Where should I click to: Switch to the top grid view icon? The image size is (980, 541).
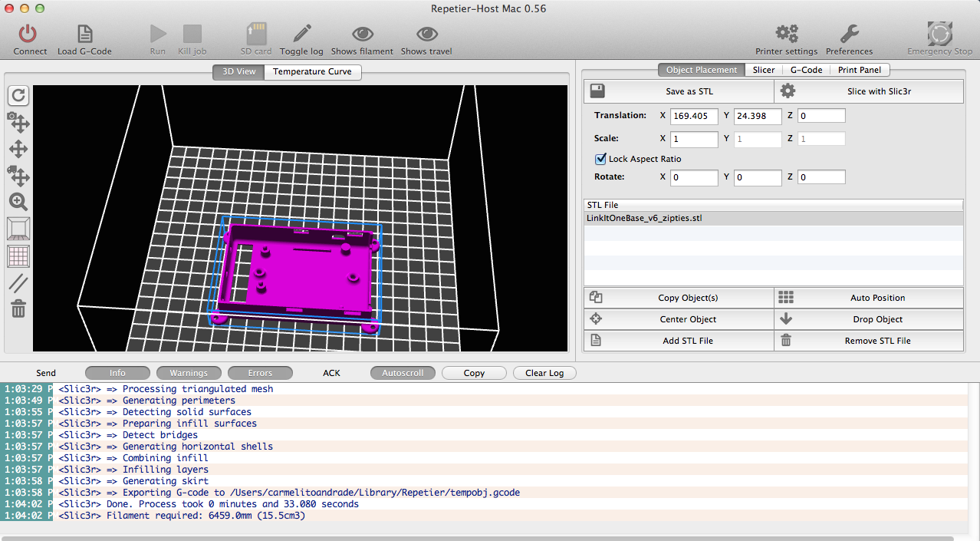click(18, 256)
